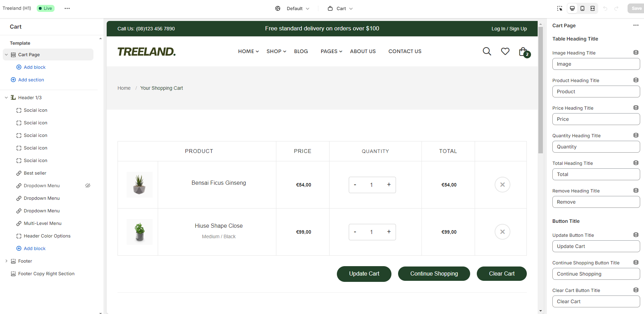Collapse the Cart Page section
The height and width of the screenshot is (314, 644).
tap(6, 54)
